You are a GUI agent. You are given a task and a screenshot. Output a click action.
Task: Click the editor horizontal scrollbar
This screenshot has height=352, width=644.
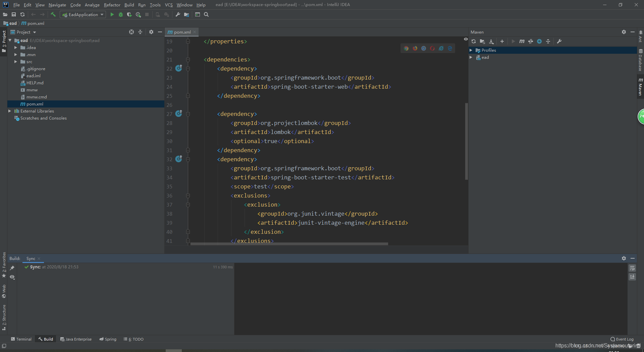tap(289, 244)
